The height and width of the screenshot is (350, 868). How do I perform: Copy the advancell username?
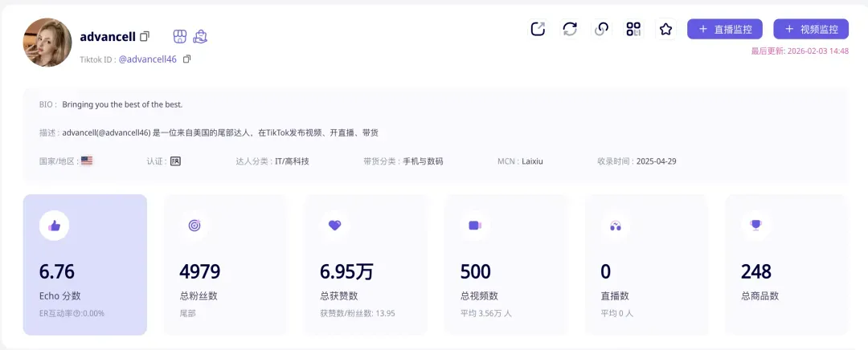click(145, 36)
